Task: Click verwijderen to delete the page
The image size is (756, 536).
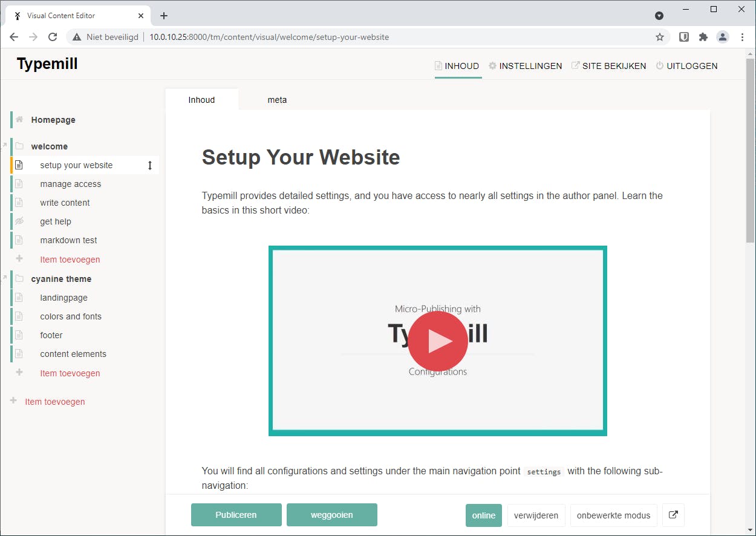Action: (536, 515)
